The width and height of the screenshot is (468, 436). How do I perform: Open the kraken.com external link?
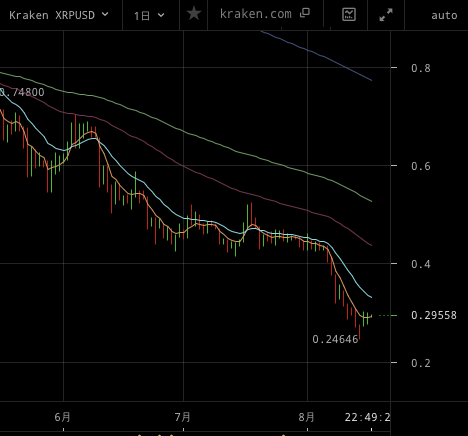(x=265, y=14)
